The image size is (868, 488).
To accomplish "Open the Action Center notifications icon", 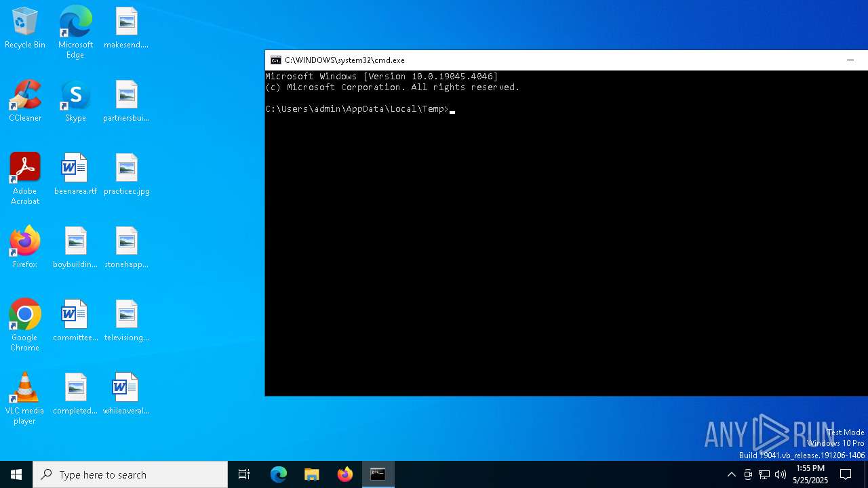I will [x=846, y=474].
